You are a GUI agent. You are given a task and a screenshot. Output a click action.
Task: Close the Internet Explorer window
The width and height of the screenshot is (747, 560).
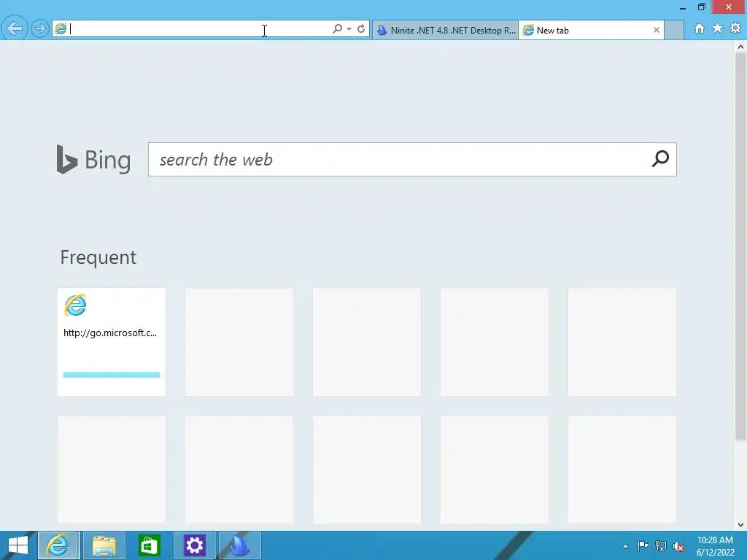click(x=729, y=7)
